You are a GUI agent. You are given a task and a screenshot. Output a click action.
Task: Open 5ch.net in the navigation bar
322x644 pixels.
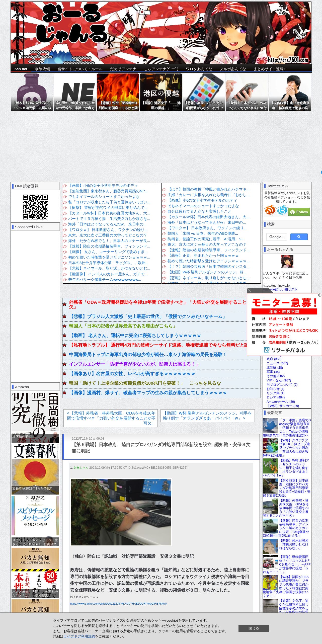tap(21, 69)
